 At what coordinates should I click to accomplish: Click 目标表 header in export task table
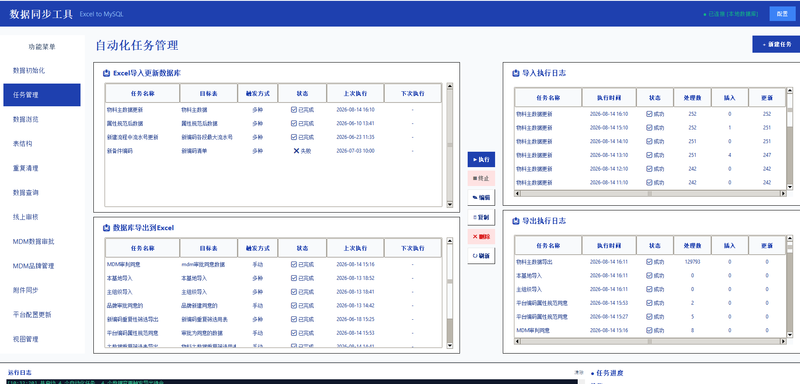tap(209, 248)
